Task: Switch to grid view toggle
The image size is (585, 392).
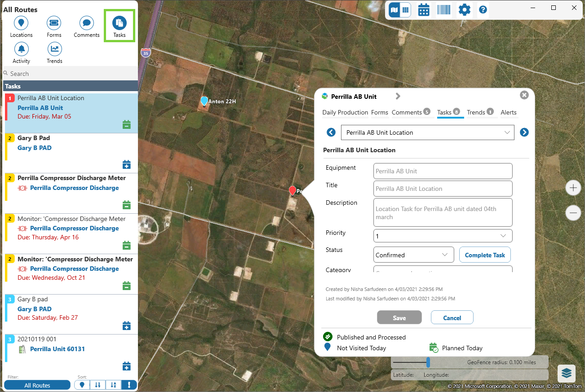Action: [x=405, y=9]
